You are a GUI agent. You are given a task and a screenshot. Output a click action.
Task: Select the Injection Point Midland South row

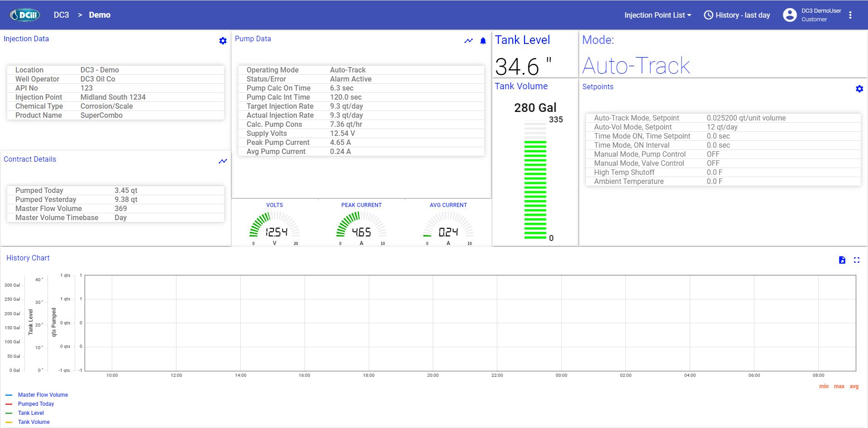pyautogui.click(x=115, y=97)
